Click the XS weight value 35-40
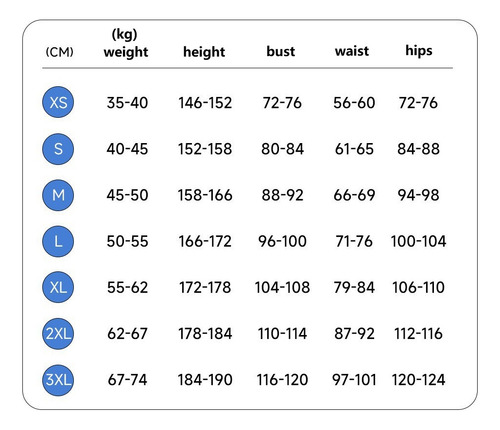Viewport: 500px width, 430px height. (127, 103)
